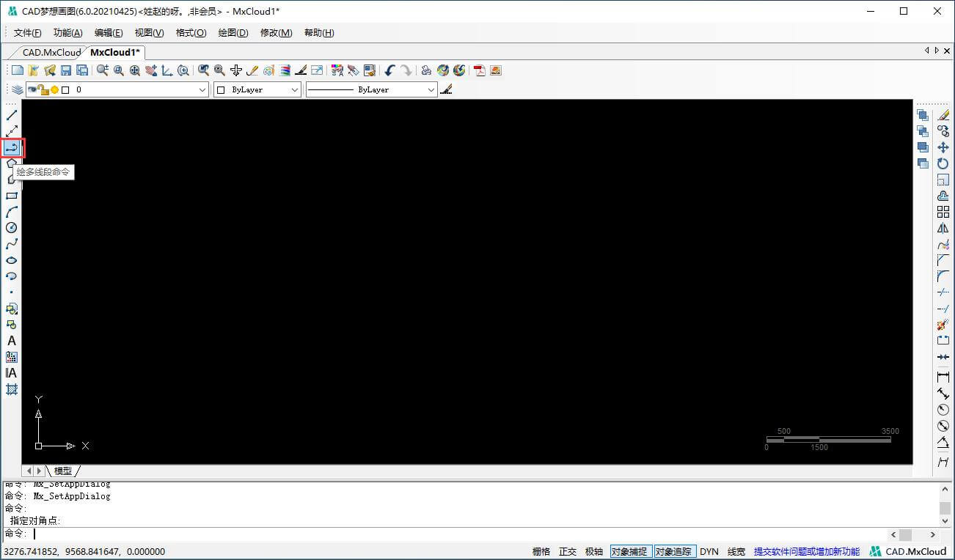Image resolution: width=955 pixels, height=560 pixels.
Task: Click the Bring to front draw order icon
Action: coord(923,115)
